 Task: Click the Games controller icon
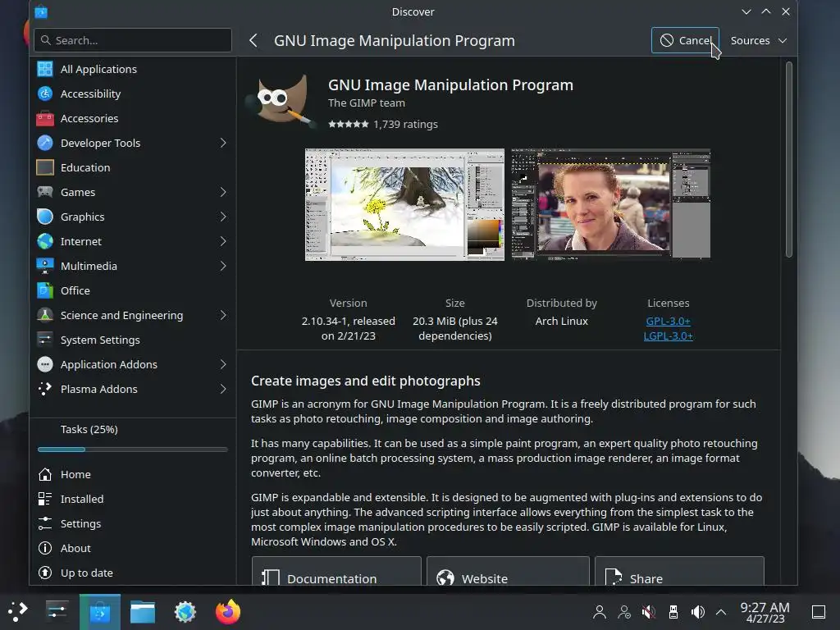tap(45, 192)
